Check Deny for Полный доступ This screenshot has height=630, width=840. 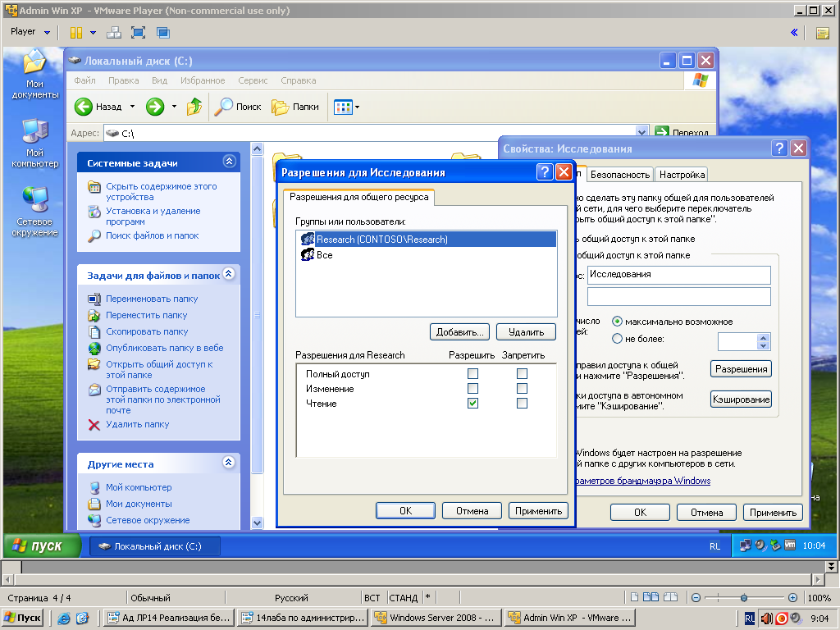tap(522, 373)
